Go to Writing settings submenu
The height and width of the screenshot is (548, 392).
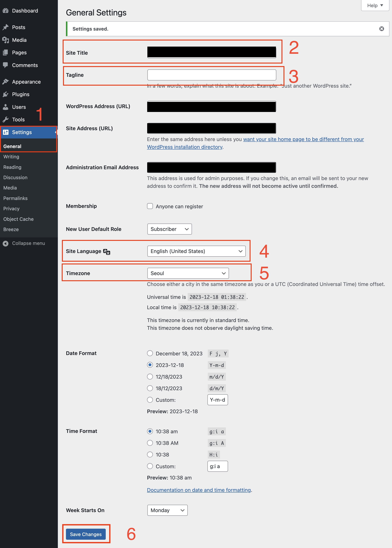(11, 157)
